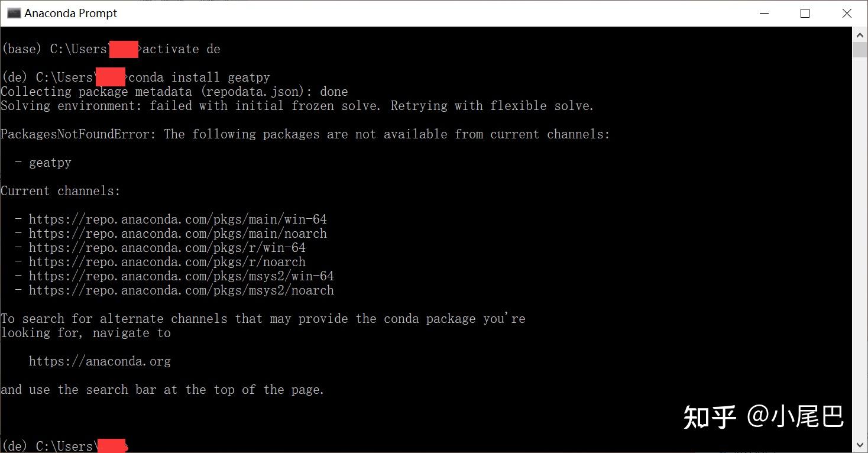Click the last (de) prompt line
The image size is (868, 453).
(47, 445)
